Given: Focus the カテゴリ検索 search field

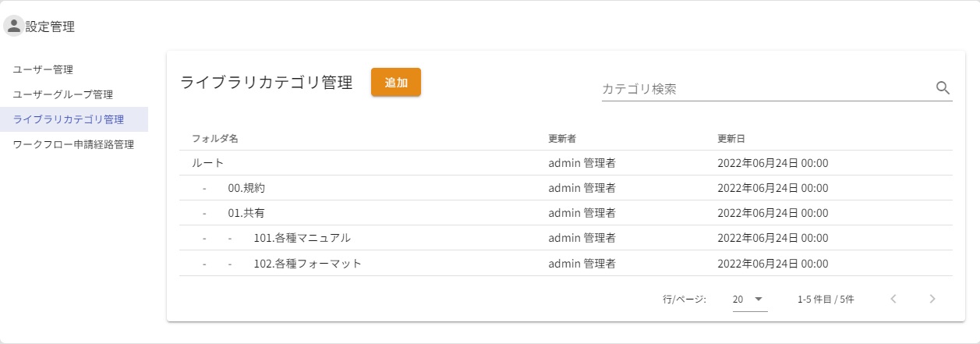Looking at the screenshot, I should click(764, 89).
